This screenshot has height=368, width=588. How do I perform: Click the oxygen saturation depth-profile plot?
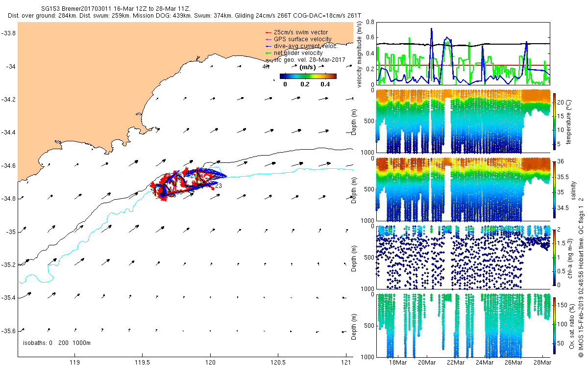[463, 325]
